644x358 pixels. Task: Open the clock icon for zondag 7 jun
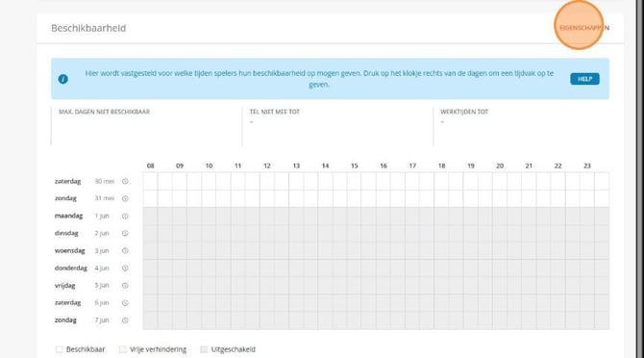[x=125, y=320]
